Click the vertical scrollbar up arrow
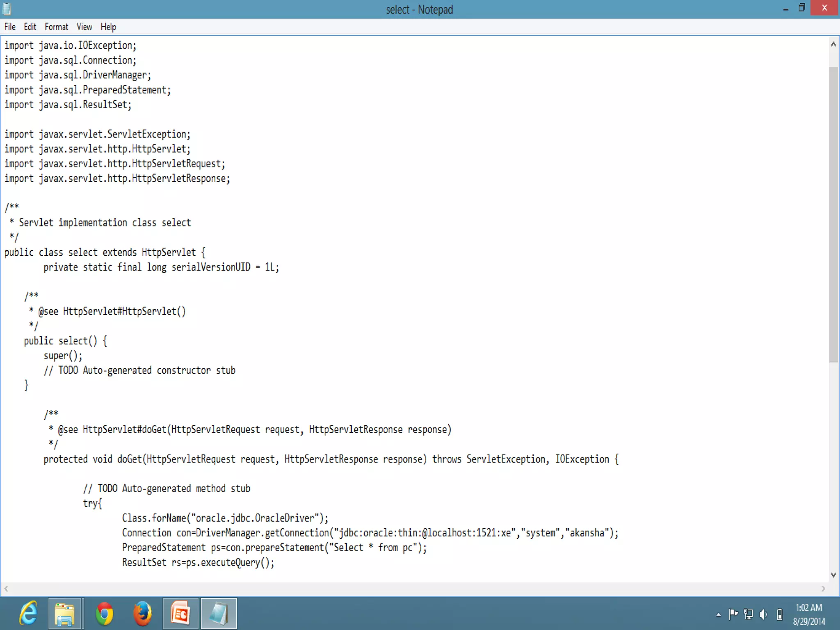840x630 pixels. pos(833,44)
